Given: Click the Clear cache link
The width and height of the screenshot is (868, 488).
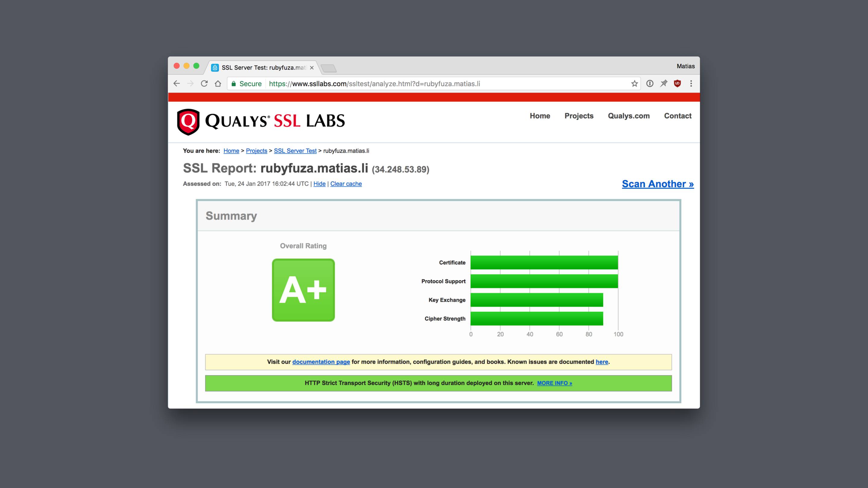Looking at the screenshot, I should tap(346, 184).
